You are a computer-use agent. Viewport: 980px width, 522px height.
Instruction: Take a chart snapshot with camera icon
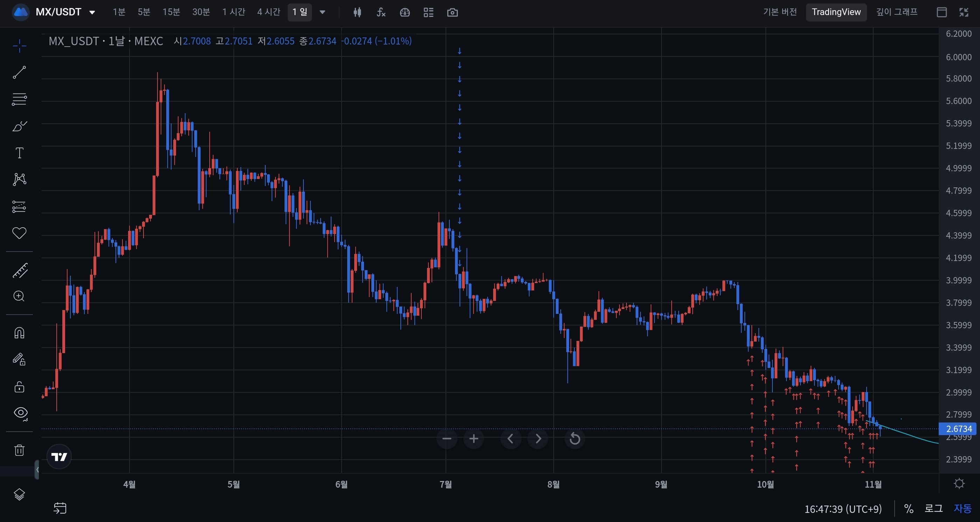tap(452, 13)
